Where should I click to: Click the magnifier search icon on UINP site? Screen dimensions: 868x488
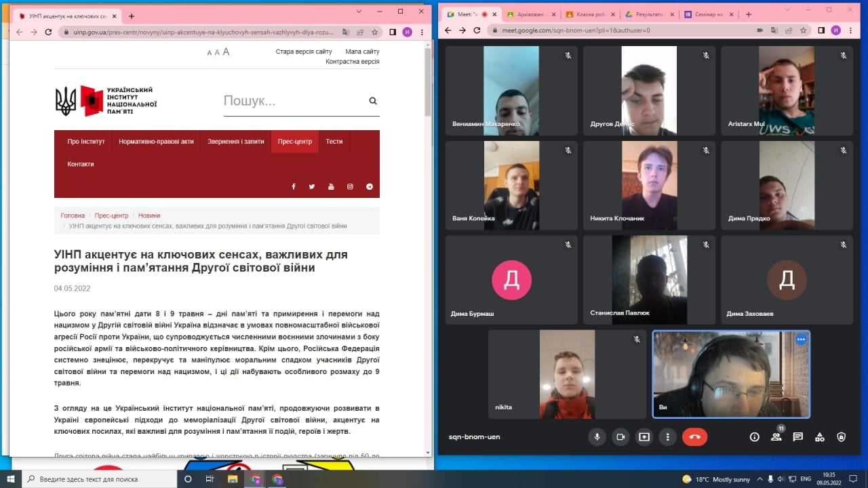click(x=373, y=101)
